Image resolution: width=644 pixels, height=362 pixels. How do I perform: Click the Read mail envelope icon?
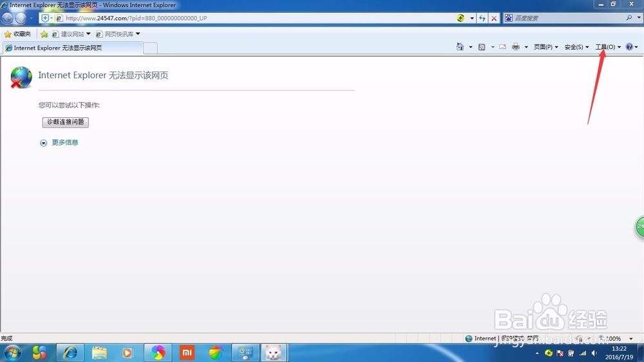tap(502, 47)
